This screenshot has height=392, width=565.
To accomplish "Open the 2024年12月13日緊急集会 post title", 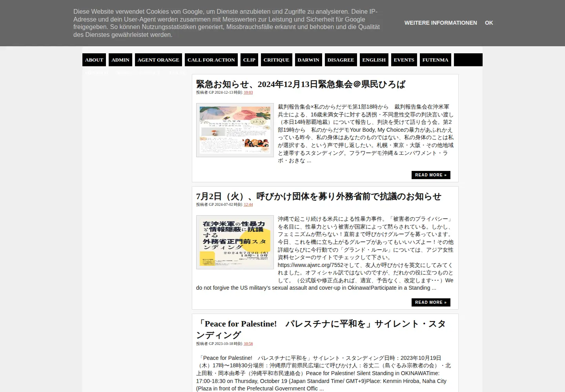I will (301, 84).
